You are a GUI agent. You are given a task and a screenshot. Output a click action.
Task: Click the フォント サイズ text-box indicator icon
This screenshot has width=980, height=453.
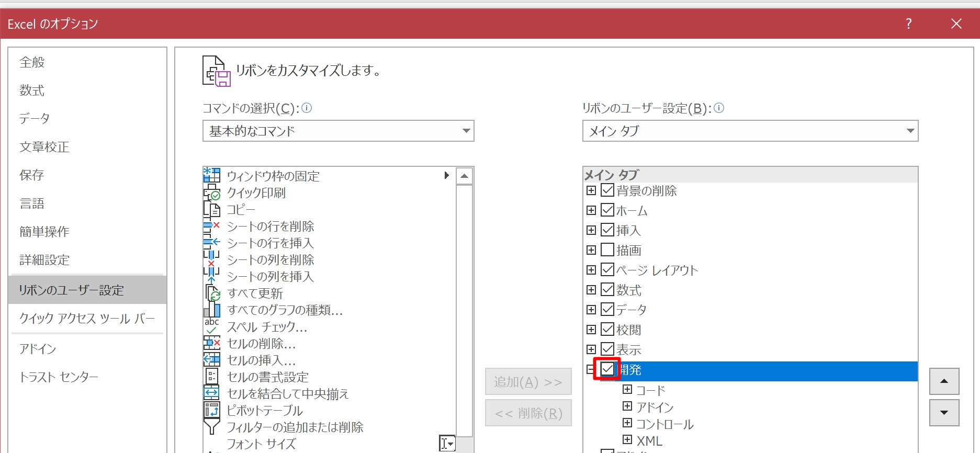pyautogui.click(x=447, y=444)
